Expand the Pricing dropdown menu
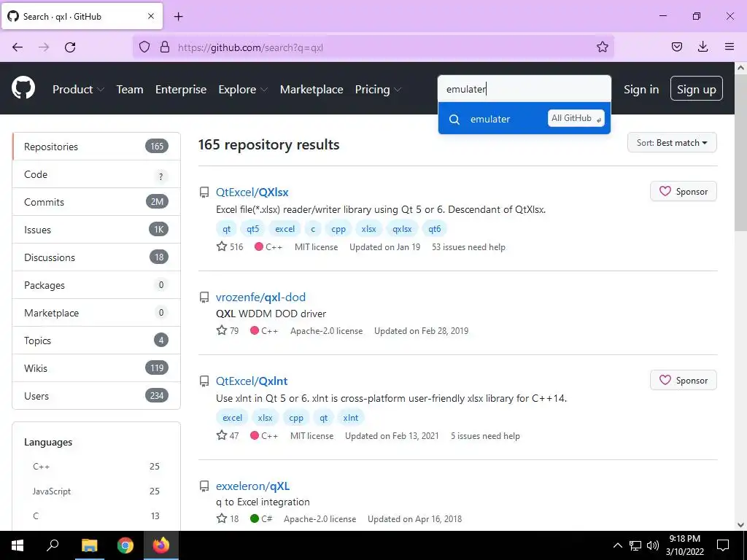747x560 pixels. tap(378, 89)
